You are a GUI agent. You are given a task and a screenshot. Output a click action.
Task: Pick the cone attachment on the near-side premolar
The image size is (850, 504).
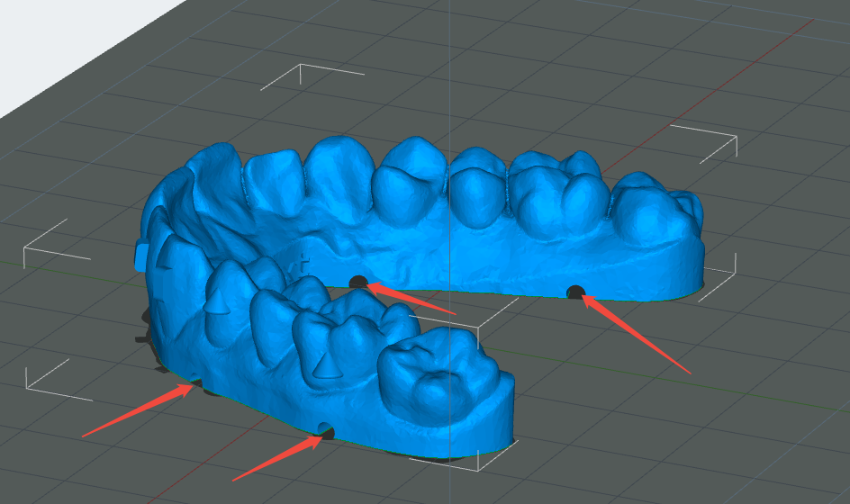click(326, 364)
